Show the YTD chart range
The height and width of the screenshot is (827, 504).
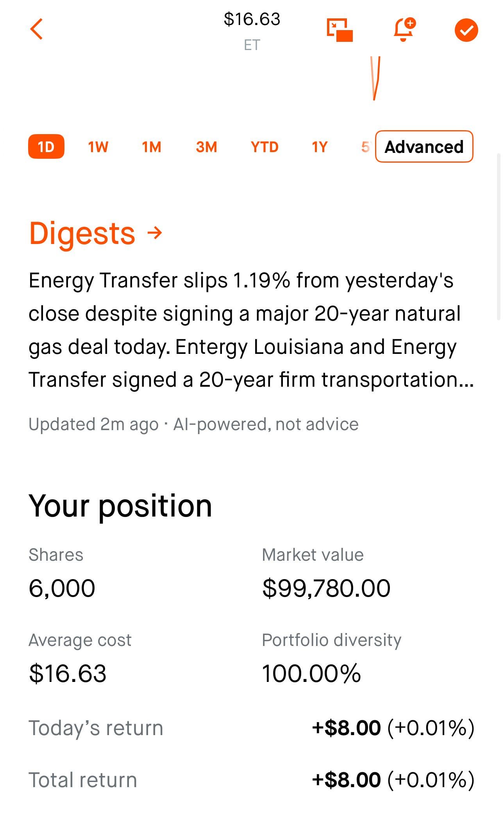(x=265, y=147)
